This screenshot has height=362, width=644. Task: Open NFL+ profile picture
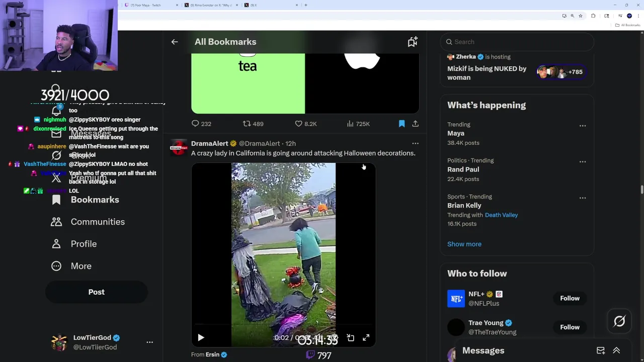pos(456,299)
